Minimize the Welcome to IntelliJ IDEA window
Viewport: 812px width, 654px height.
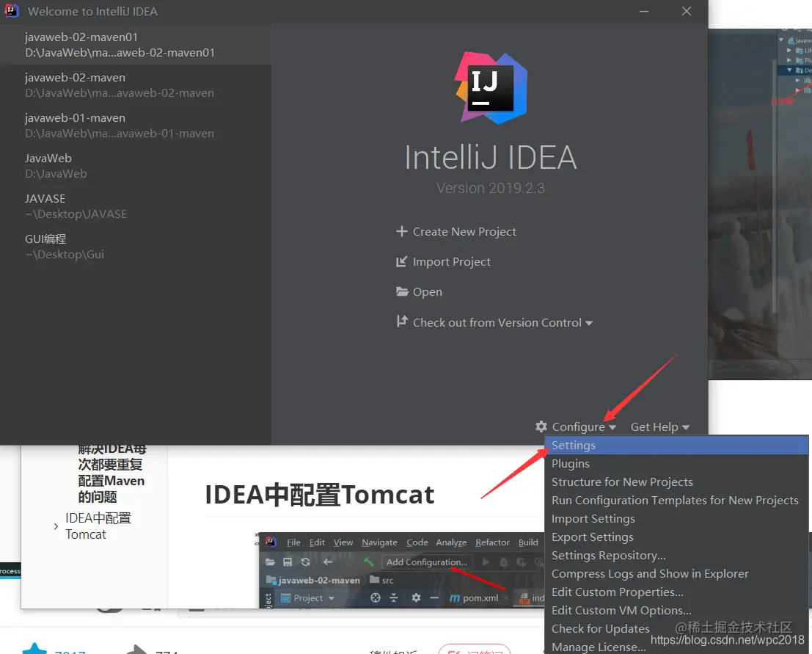coord(644,12)
